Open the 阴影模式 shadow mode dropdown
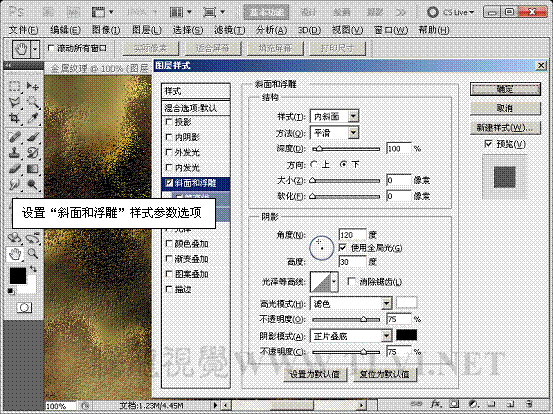The height and width of the screenshot is (414, 553). tap(387, 336)
